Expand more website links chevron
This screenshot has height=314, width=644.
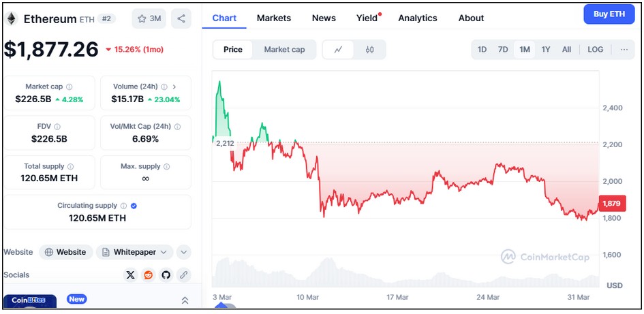coord(183,252)
